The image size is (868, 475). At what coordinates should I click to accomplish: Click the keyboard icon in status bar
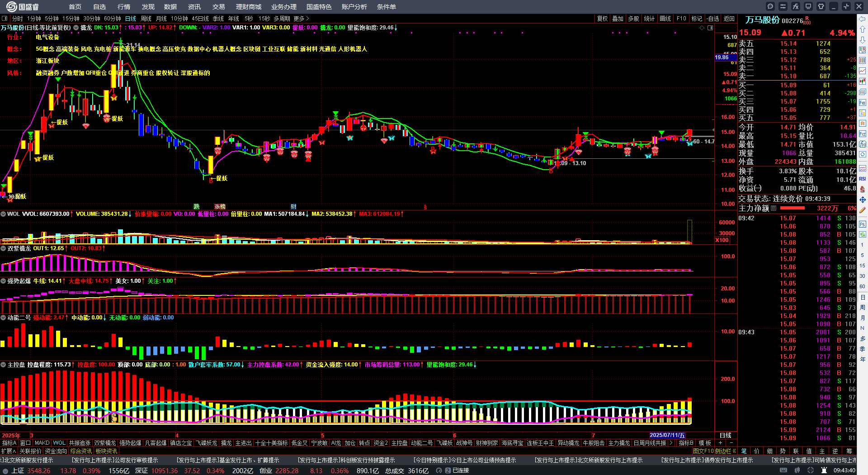pos(783,470)
